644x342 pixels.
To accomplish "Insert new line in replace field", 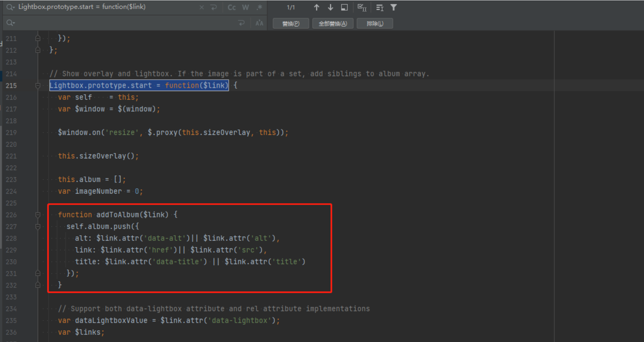I will pyautogui.click(x=242, y=23).
